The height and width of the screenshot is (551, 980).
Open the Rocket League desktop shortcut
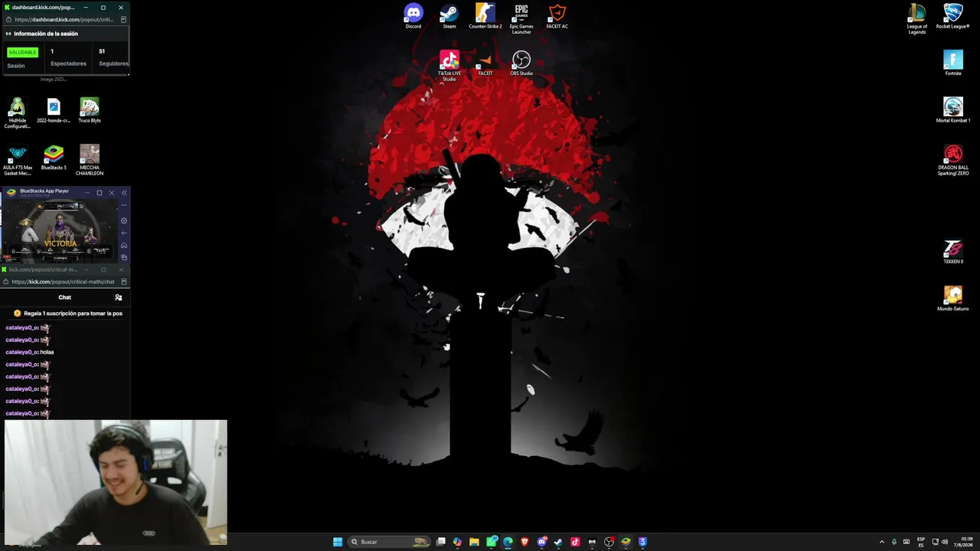pyautogui.click(x=953, y=16)
